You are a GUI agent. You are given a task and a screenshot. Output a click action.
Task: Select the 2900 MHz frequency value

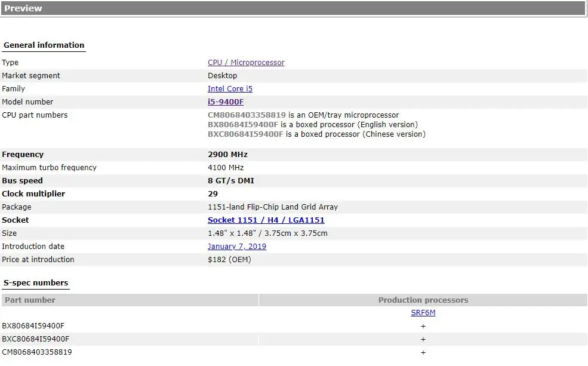[227, 155]
